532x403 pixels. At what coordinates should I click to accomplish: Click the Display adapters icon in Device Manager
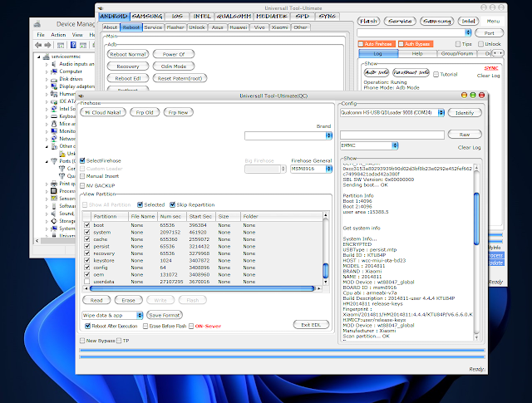pyautogui.click(x=53, y=86)
